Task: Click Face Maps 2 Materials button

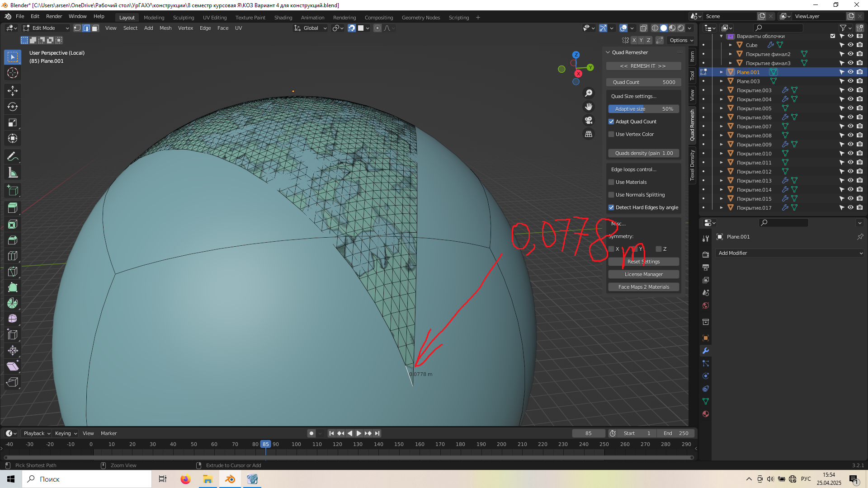Action: coord(643,287)
